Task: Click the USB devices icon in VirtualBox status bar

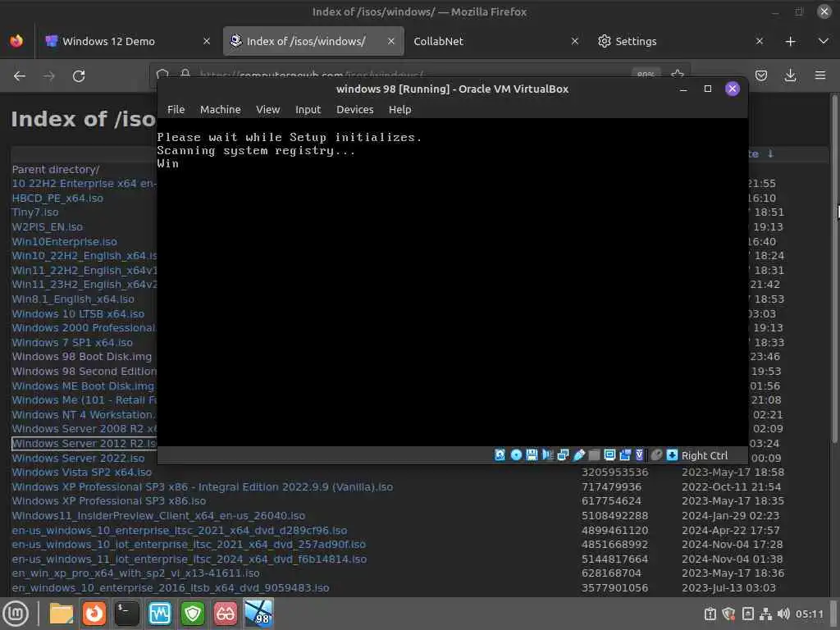Action: [578, 454]
